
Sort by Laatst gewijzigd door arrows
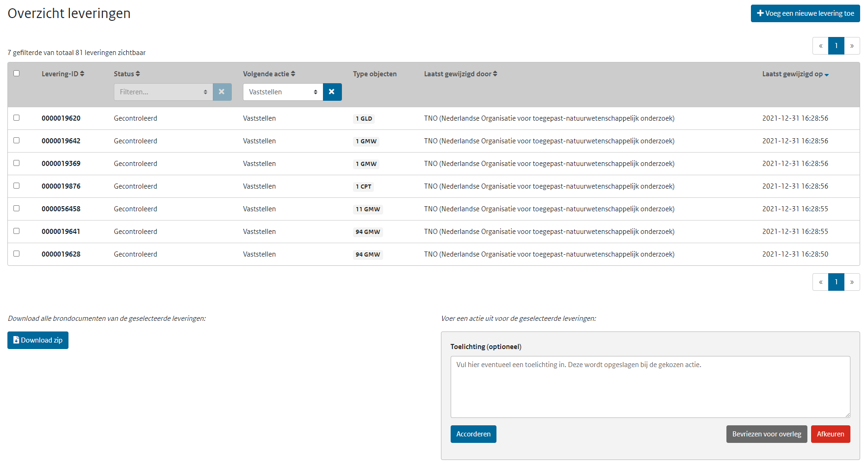(x=495, y=74)
